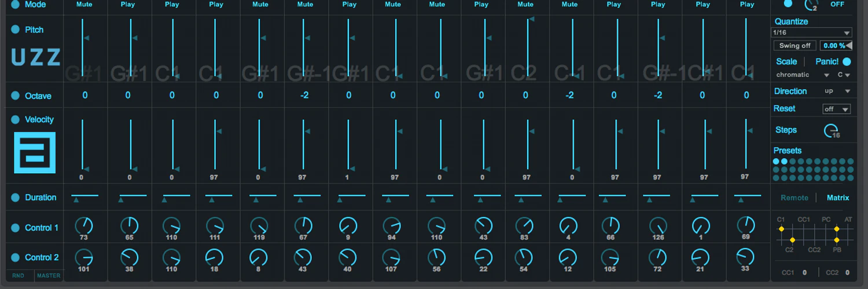The image size is (868, 289).
Task: Click the CC2 value field showing 0
Action: [847, 272]
